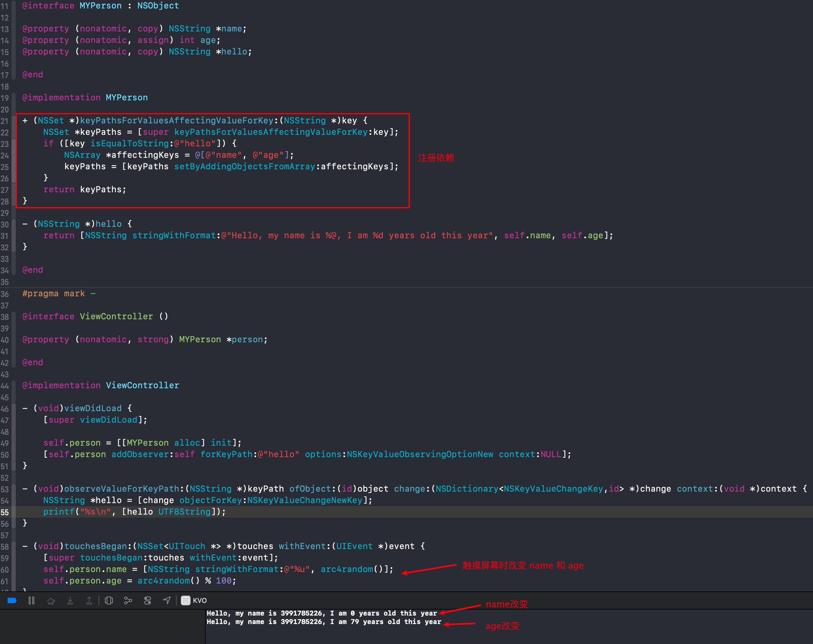Pause program execution in the debug bar

(32, 600)
